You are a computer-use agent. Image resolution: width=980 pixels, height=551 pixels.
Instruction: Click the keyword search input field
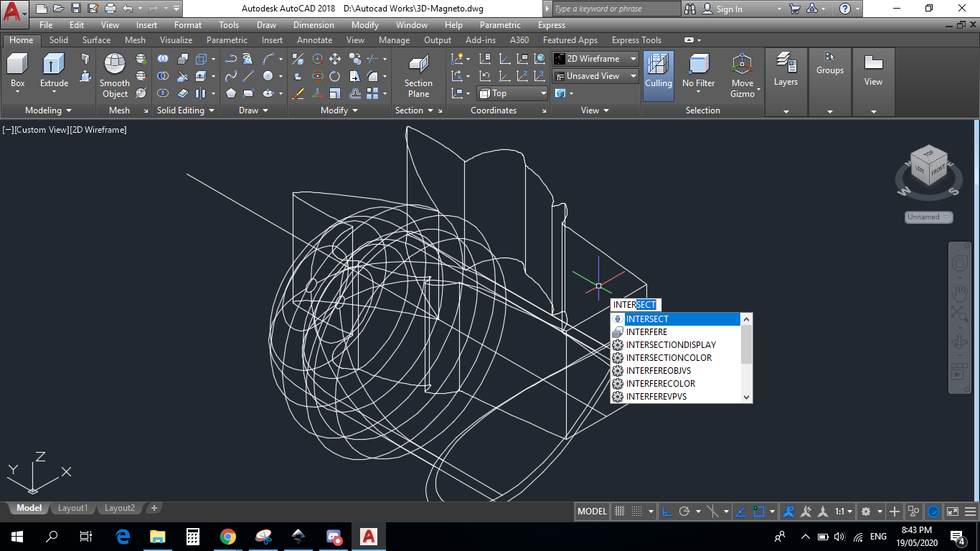click(x=616, y=9)
